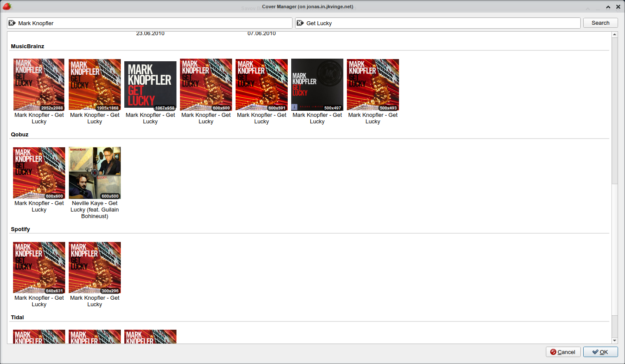Click the window shade up arrow icon
The width and height of the screenshot is (625, 364).
608,7
